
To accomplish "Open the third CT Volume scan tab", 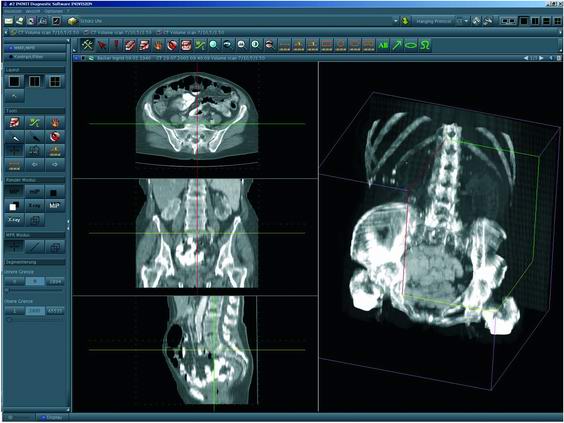I will coord(191,32).
